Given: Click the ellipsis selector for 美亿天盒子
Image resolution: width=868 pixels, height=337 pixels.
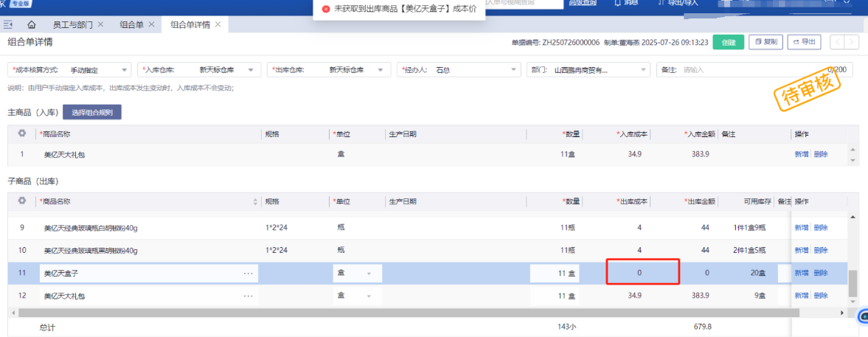Looking at the screenshot, I should click(249, 273).
